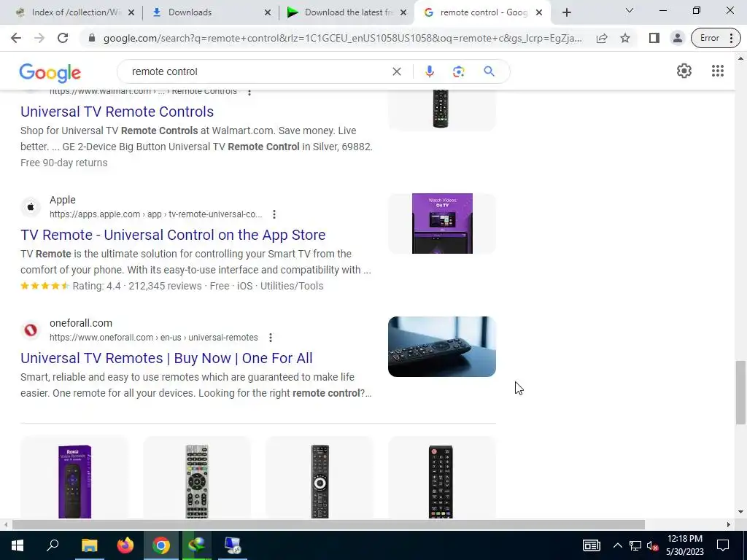Open Chrome side panel
The height and width of the screenshot is (560, 747).
click(x=654, y=38)
